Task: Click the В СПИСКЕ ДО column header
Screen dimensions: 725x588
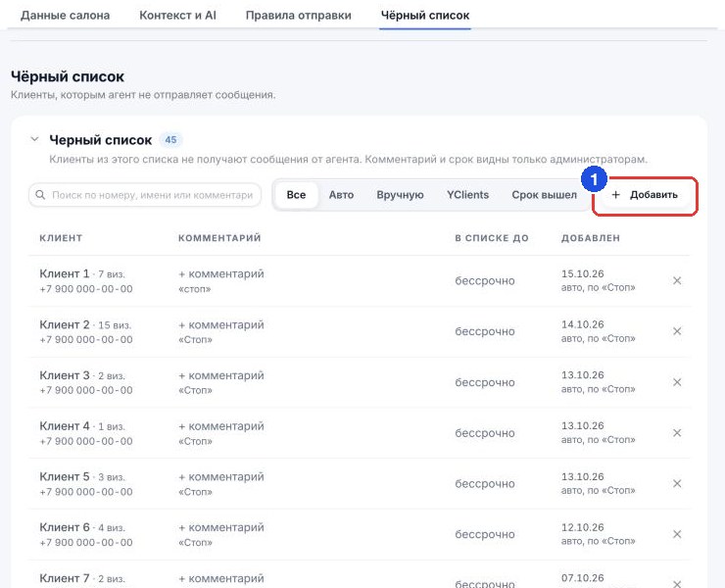Action: (x=492, y=238)
